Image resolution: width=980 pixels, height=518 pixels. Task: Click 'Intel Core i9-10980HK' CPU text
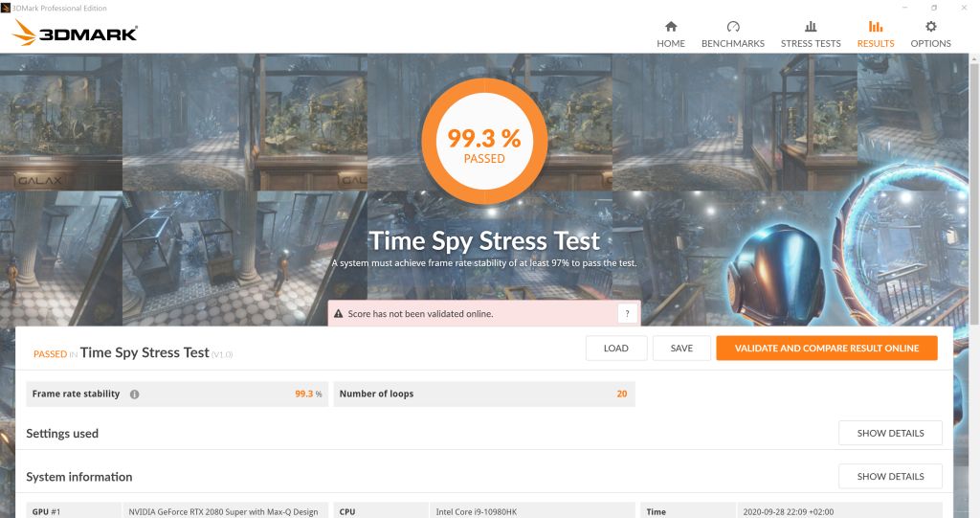(477, 511)
